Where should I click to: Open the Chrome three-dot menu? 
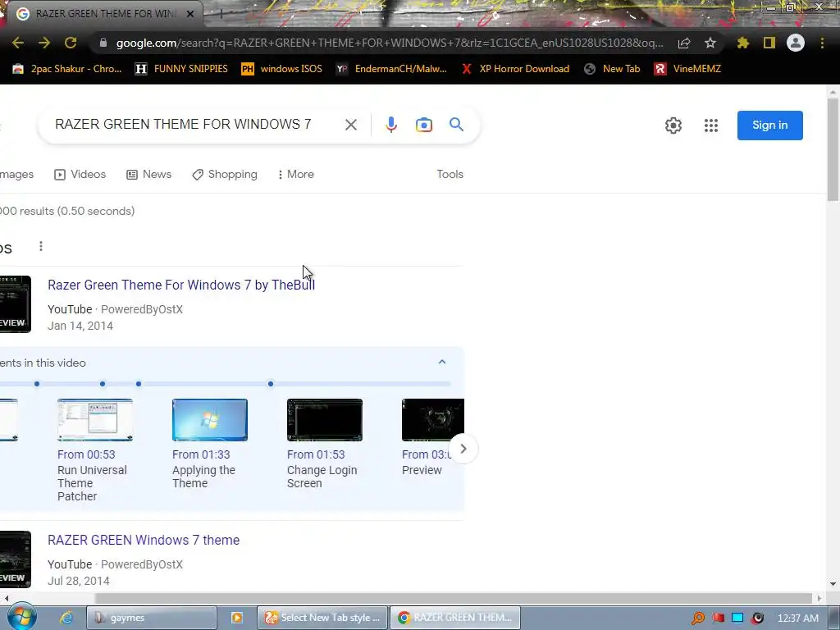(x=822, y=43)
